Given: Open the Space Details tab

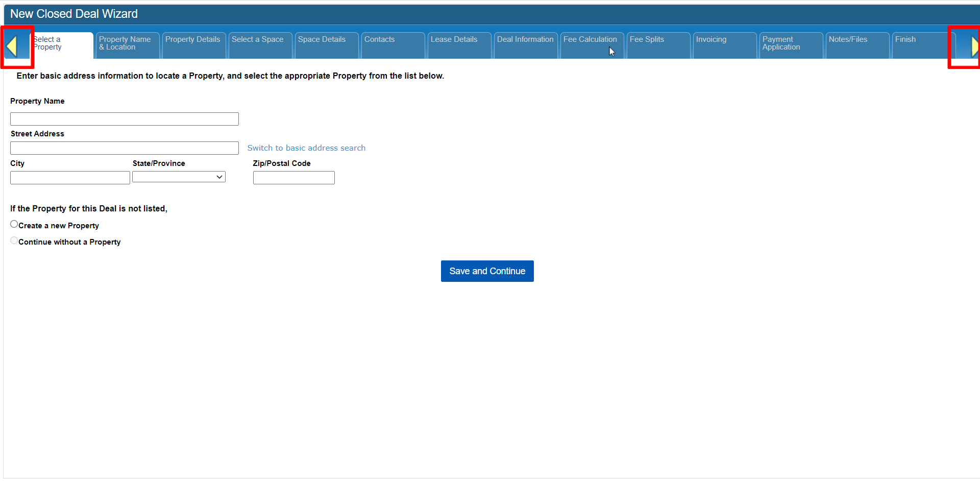Looking at the screenshot, I should (326, 44).
